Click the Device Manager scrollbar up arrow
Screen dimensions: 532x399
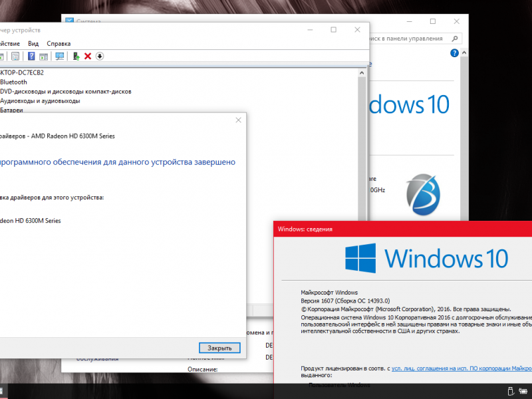362,72
